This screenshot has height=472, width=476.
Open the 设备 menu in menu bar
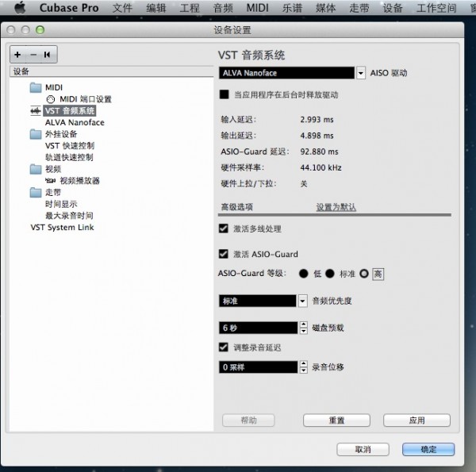point(393,8)
